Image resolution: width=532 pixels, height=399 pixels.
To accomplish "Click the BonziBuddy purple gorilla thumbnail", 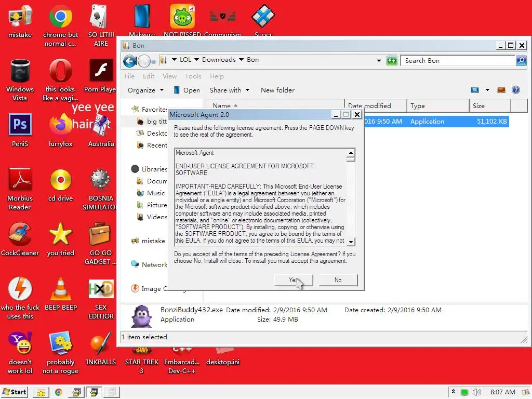I will (141, 315).
